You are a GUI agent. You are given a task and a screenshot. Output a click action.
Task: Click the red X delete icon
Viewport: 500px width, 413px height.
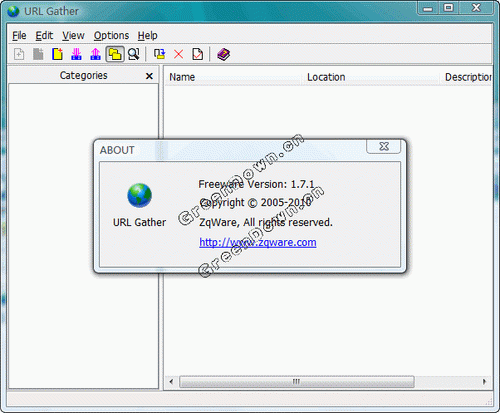tap(179, 54)
